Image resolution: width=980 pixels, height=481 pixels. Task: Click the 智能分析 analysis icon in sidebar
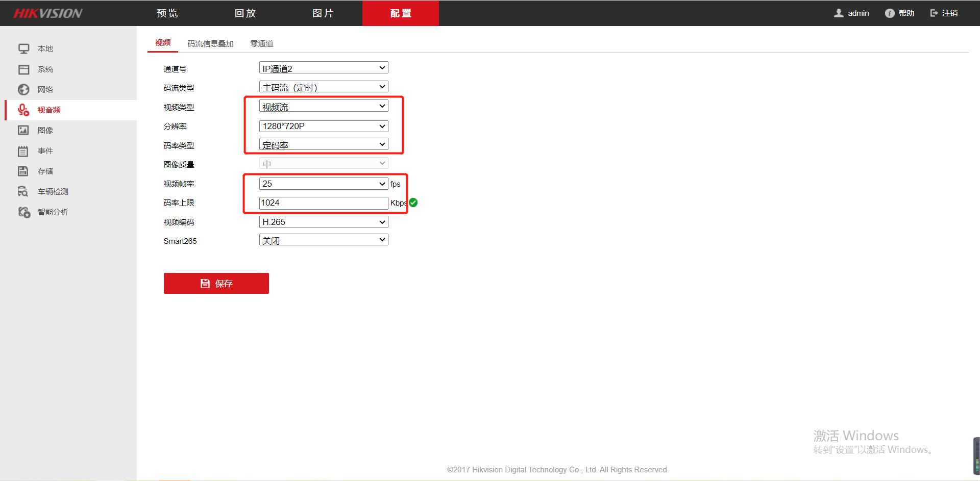(x=24, y=212)
